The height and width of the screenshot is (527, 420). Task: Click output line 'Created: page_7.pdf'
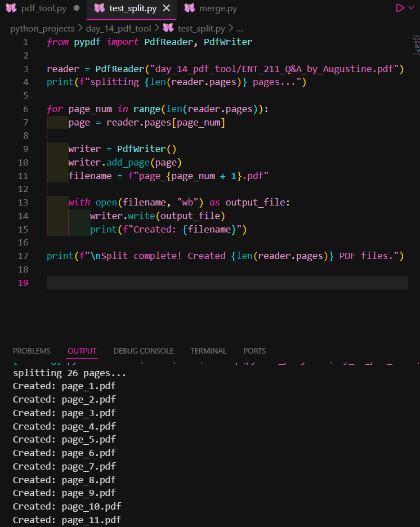point(64,467)
